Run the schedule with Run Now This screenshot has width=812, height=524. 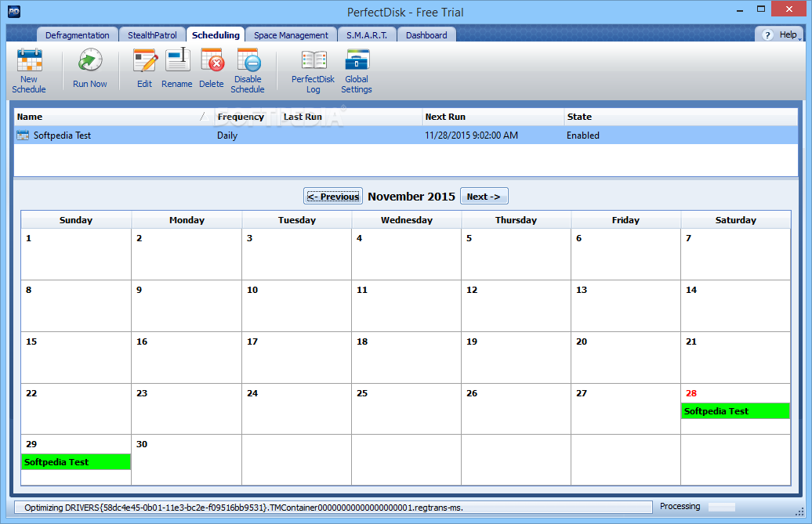pyautogui.click(x=90, y=69)
